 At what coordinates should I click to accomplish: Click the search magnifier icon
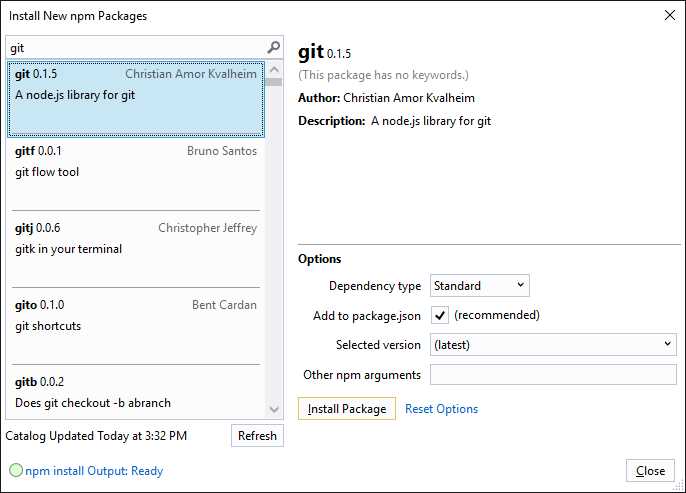tap(273, 47)
